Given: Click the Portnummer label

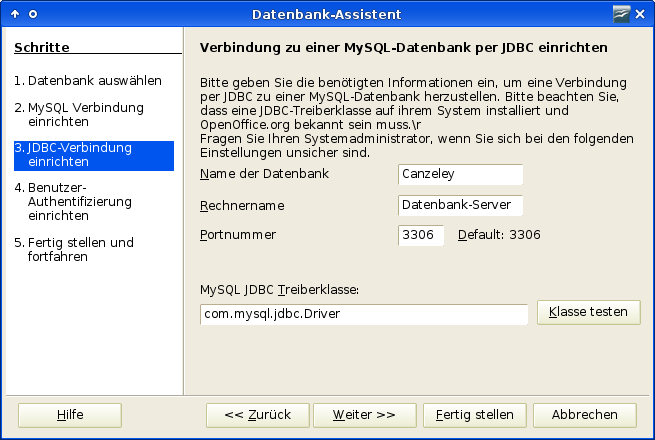Looking at the screenshot, I should pyautogui.click(x=238, y=235).
